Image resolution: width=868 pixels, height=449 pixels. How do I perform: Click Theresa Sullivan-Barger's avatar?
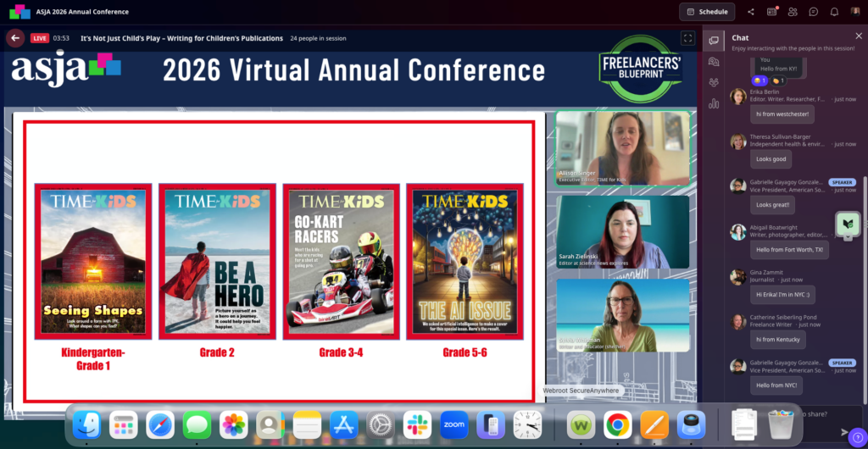(x=738, y=141)
